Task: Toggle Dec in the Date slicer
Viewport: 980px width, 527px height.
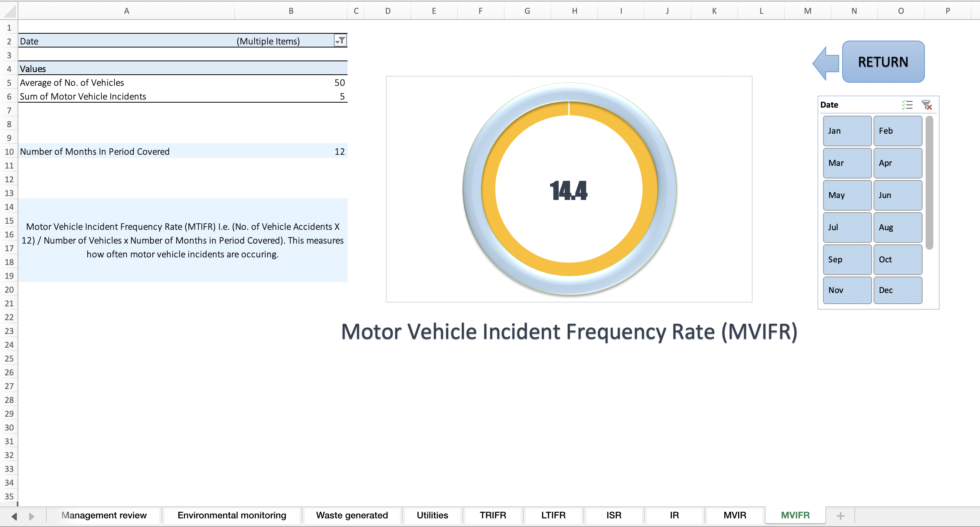Action: click(898, 290)
